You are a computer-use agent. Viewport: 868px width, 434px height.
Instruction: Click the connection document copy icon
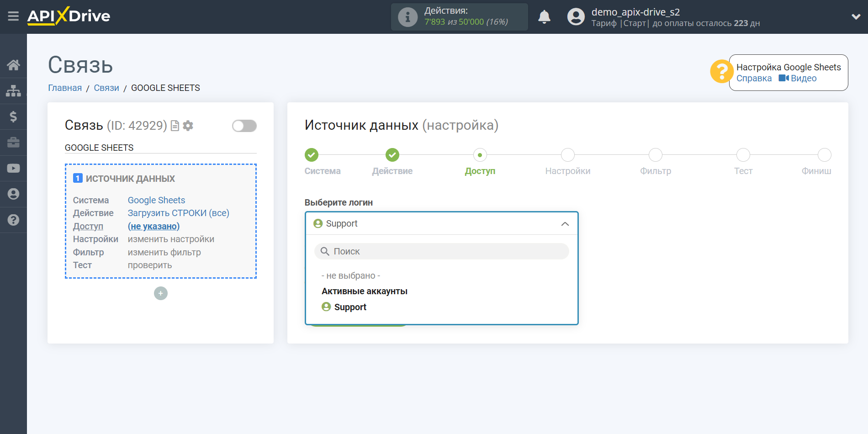pos(175,126)
